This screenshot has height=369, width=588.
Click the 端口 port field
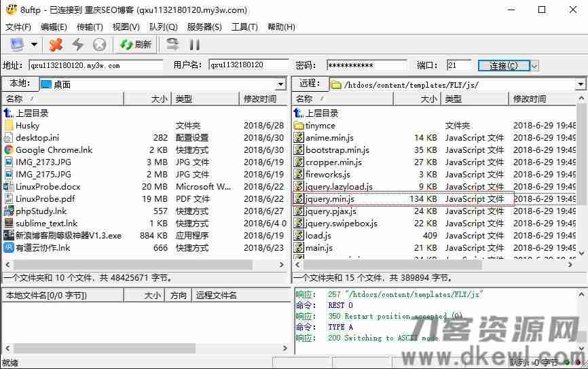point(459,65)
